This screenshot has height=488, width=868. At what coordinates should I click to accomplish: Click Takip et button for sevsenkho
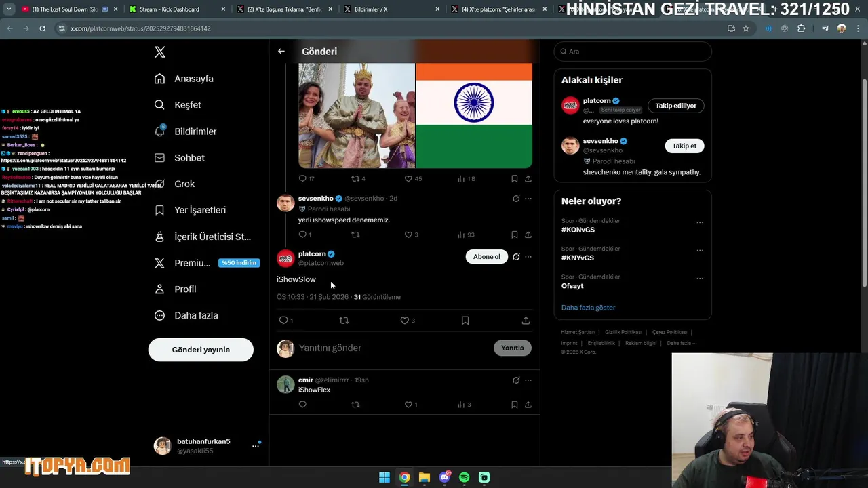pos(684,146)
